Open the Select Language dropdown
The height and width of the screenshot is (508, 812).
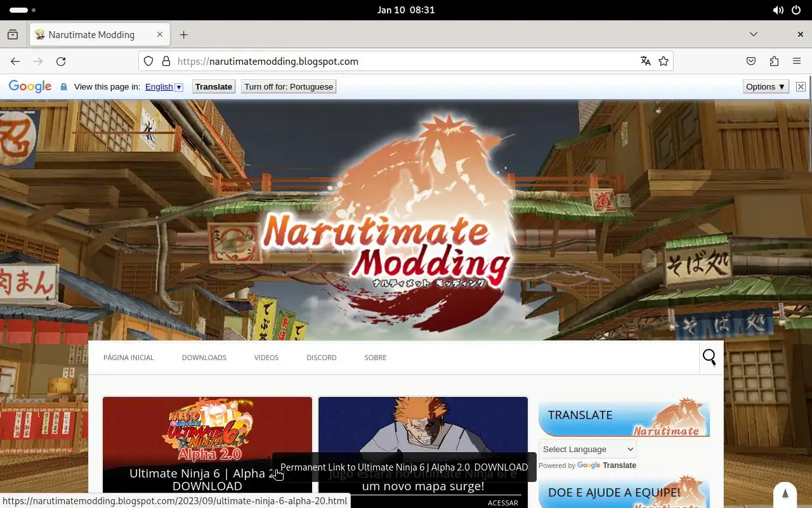point(587,449)
